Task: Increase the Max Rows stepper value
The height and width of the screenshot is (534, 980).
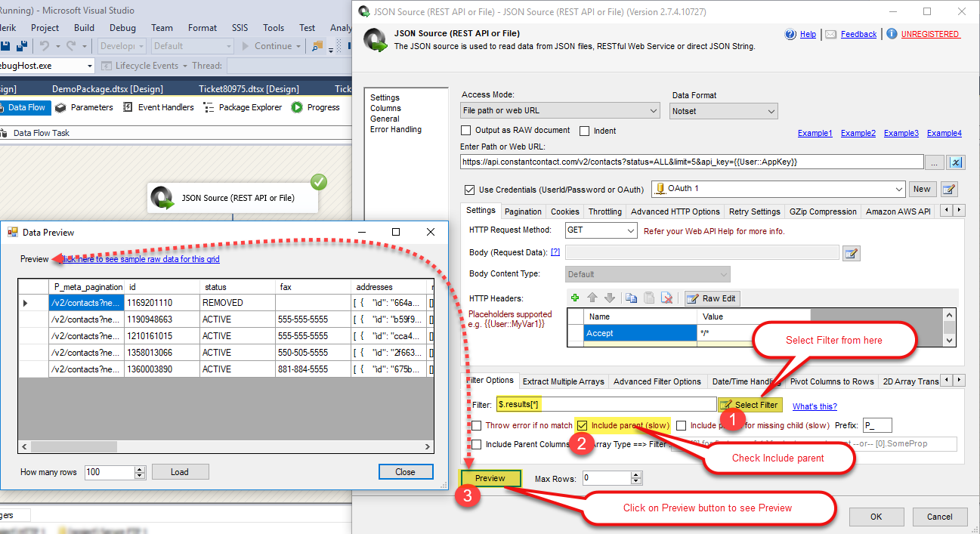Action: tap(636, 474)
